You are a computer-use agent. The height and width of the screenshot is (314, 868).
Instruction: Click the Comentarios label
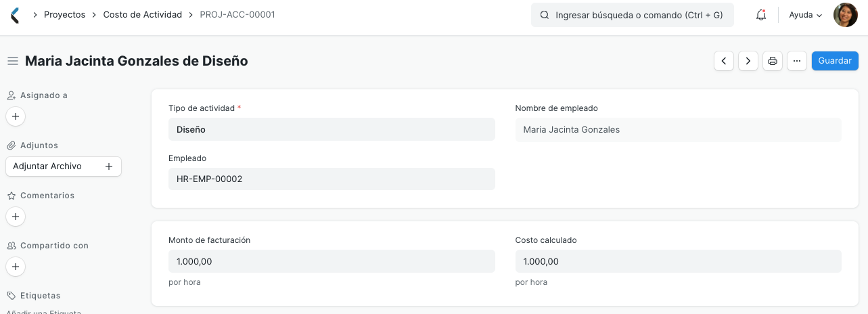tap(47, 196)
